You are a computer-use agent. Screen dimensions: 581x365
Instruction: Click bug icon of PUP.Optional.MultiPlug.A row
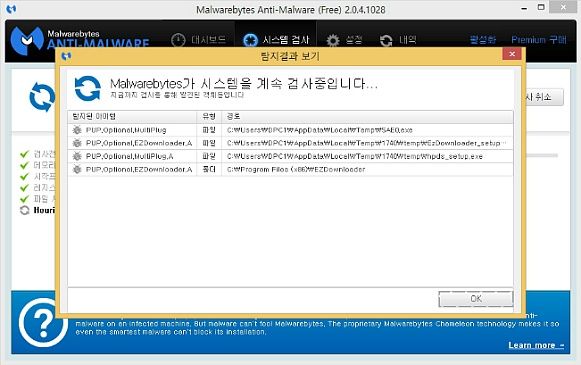click(x=77, y=156)
